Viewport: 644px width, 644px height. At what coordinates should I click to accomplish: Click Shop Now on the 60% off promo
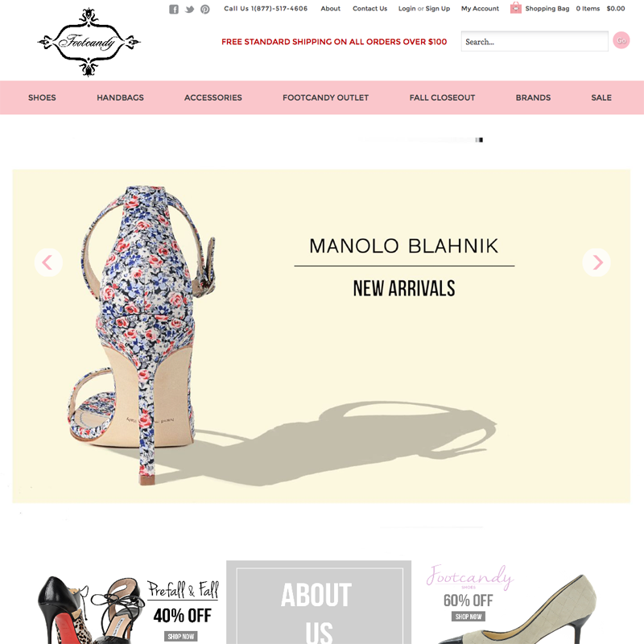(x=469, y=617)
